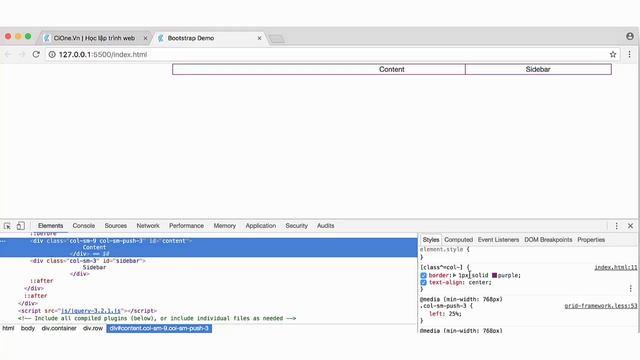
Task: Open the Event Listeners sidebar tab
Action: [x=498, y=240]
